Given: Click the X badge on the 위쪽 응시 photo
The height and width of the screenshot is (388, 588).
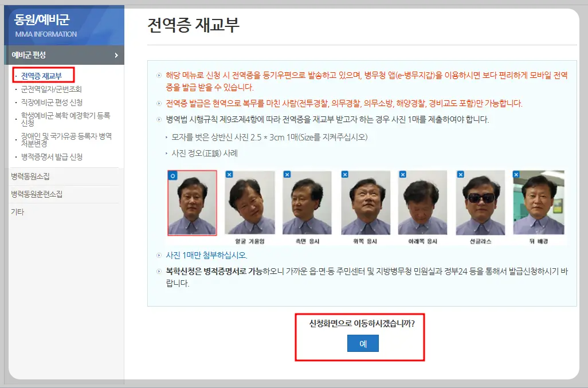Looking at the screenshot, I should point(344,174).
